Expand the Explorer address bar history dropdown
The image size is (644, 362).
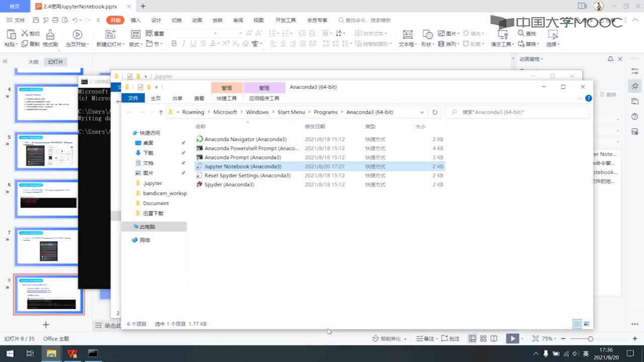tap(422, 112)
